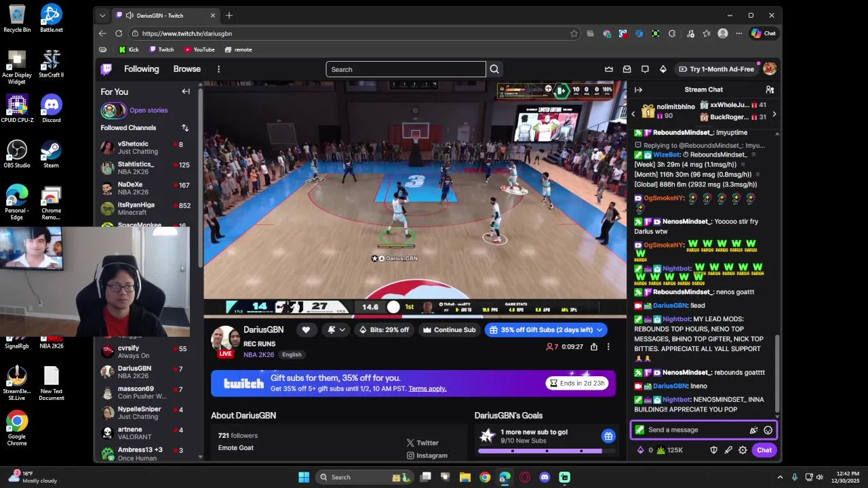The image size is (868, 488).
Task: Open the emote picker smiley
Action: point(768,430)
